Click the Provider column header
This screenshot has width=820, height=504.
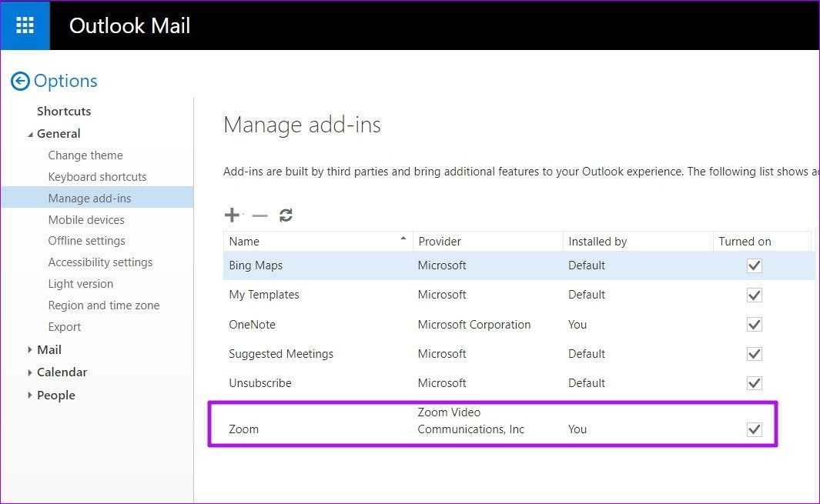click(440, 241)
